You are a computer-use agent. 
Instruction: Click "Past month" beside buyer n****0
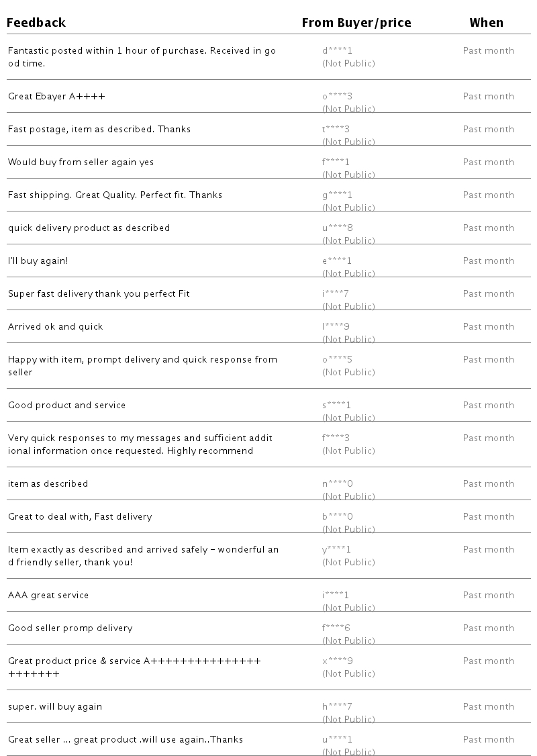click(488, 483)
